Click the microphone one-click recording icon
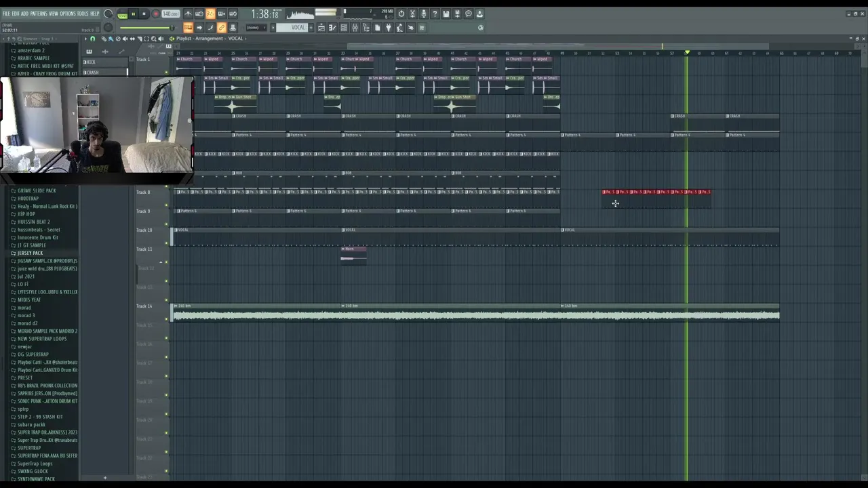The image size is (868, 488). [x=424, y=14]
